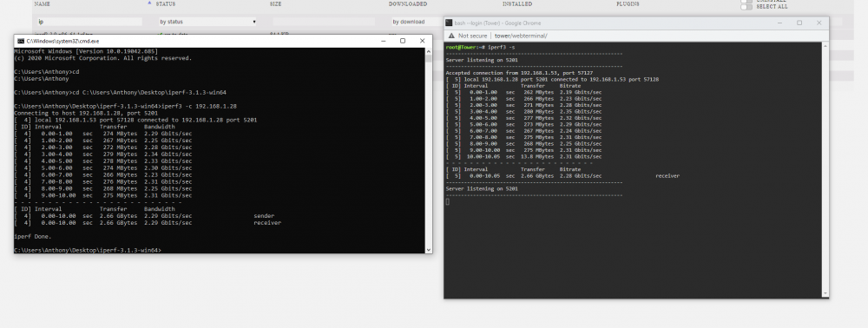Click the blue sort arrow beside STATUS header
The width and height of the screenshot is (868, 328).
(x=149, y=3)
